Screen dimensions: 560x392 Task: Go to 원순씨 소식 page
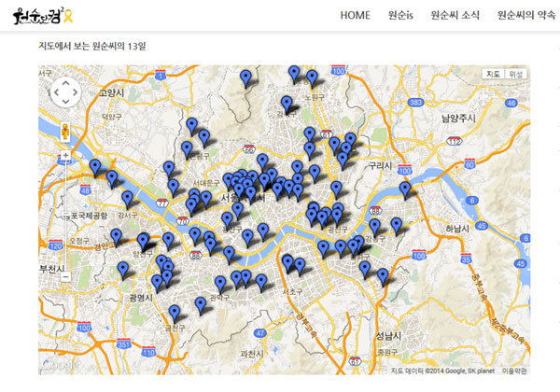click(x=455, y=16)
